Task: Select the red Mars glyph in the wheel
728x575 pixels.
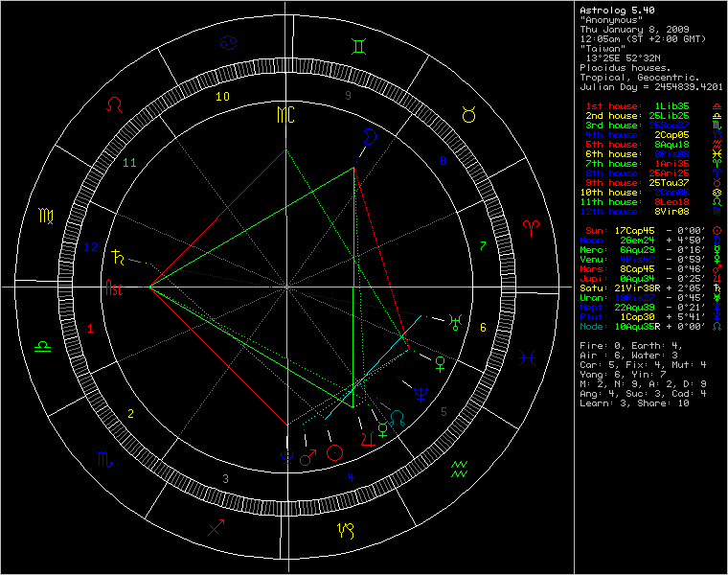Action: point(308,458)
